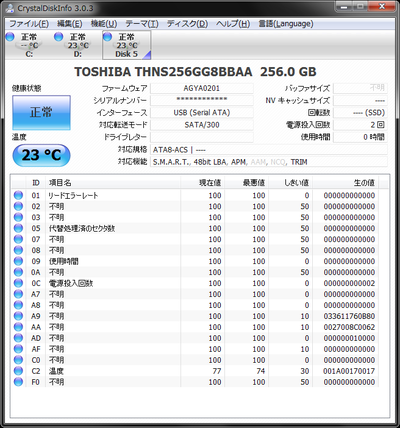Viewport: 400px width, 428px height.
Task: Open the 機能(U) menu
Action: point(104,24)
